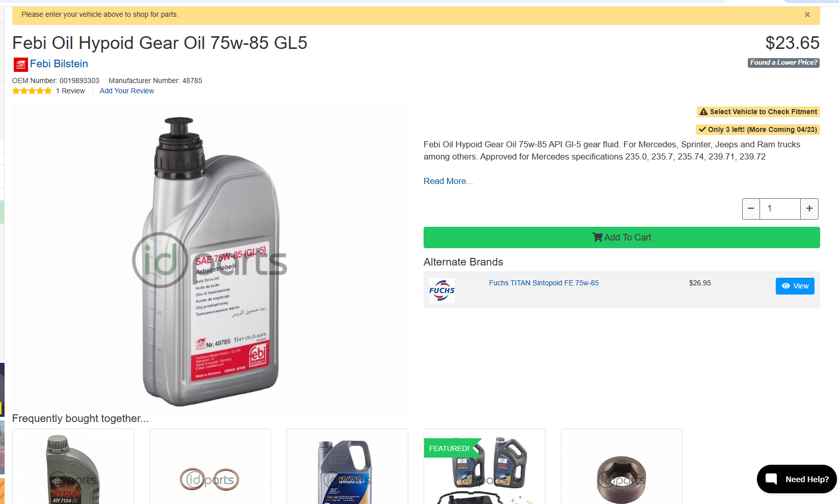The image size is (839, 504).
Task: Click Select Vehicle to Check Fitment warning
Action: tap(758, 112)
